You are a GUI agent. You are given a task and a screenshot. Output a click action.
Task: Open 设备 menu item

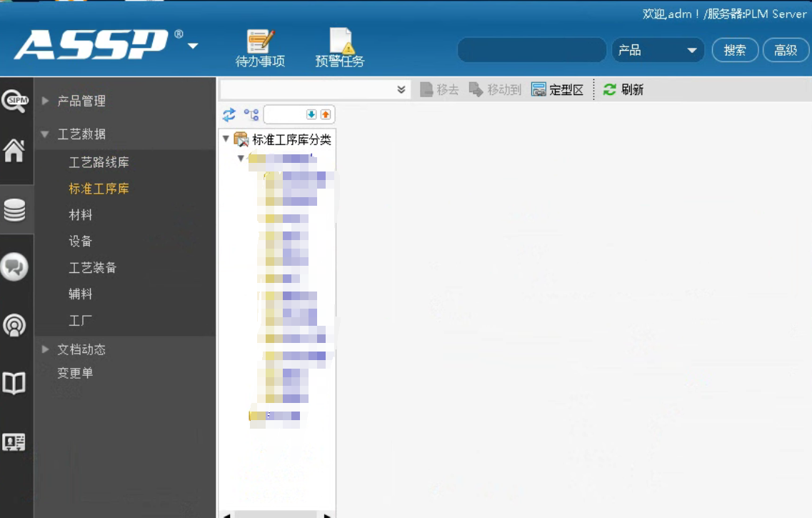(x=81, y=241)
